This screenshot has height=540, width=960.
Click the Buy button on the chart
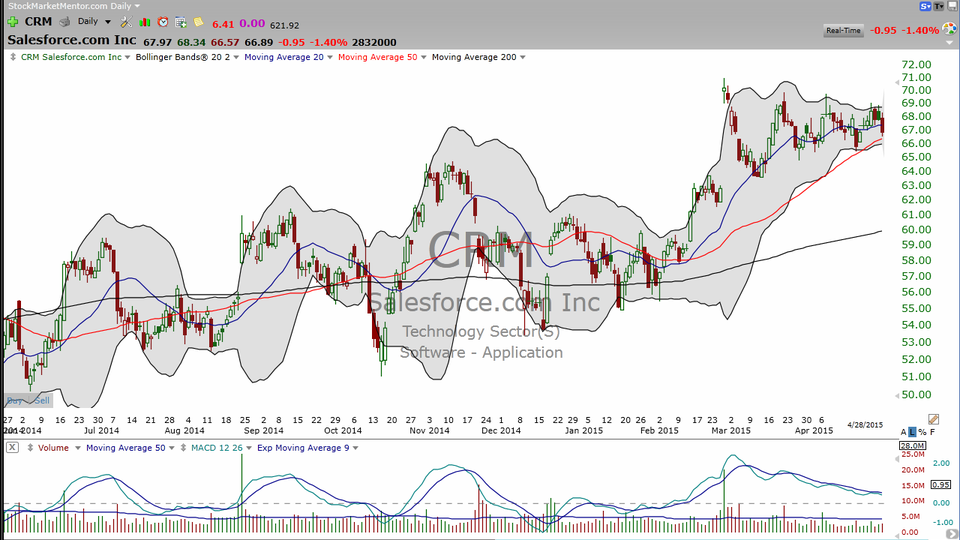coord(15,400)
